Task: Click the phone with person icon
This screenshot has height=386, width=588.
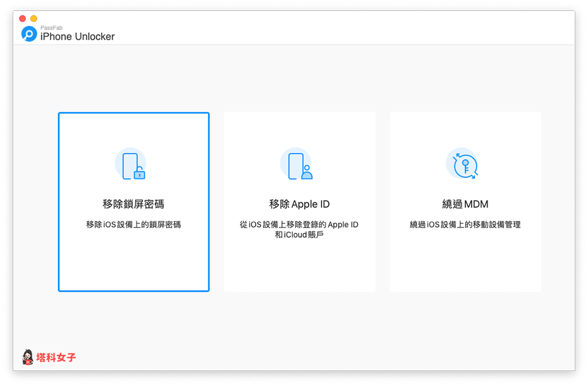Action: 296,164
